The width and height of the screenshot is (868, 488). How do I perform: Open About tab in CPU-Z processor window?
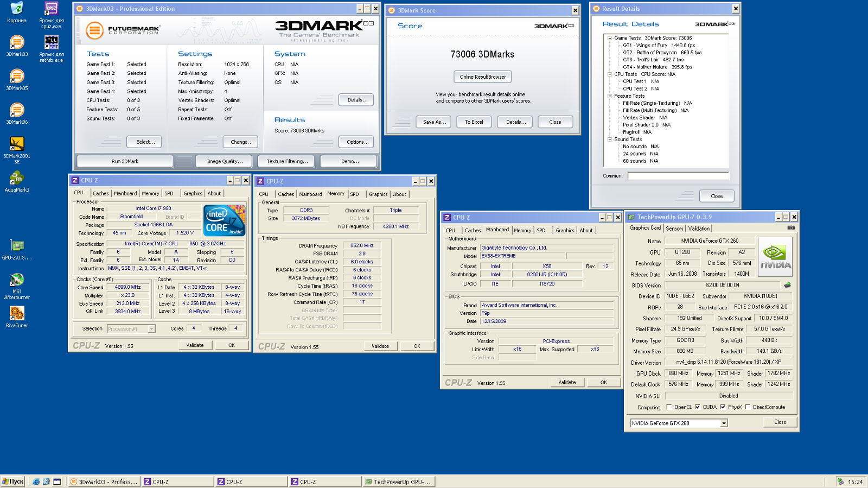coord(214,193)
